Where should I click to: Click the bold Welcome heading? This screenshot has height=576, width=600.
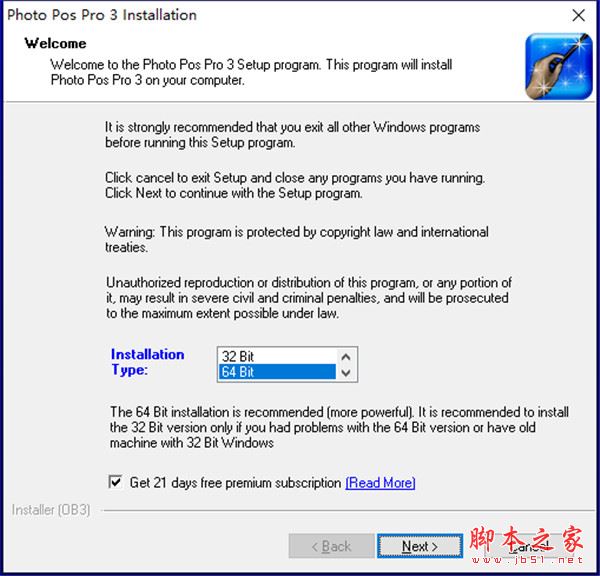tap(55, 43)
